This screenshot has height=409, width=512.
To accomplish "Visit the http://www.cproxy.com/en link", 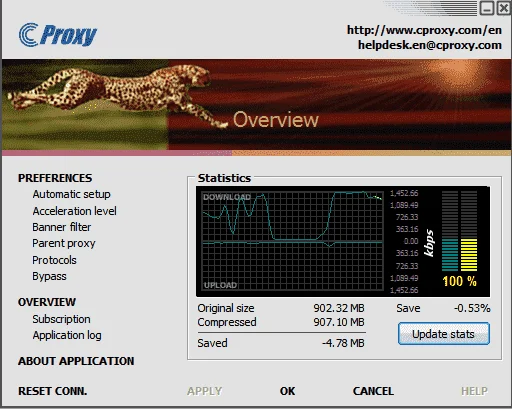I will pyautogui.click(x=424, y=30).
